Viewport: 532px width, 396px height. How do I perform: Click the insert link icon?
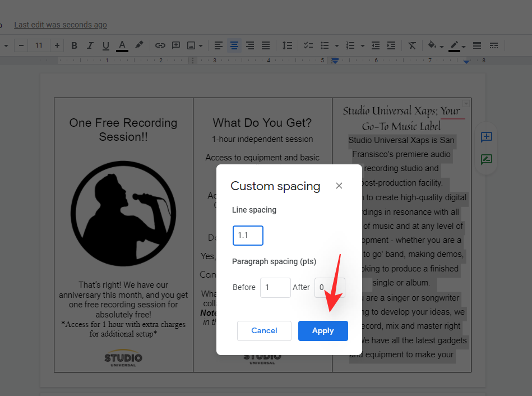[x=160, y=45]
